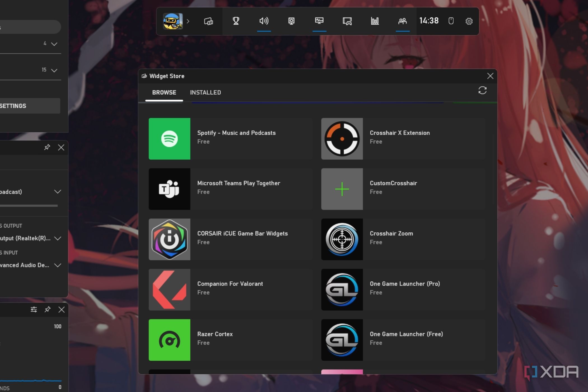Expand the arrow next to game avatar
This screenshot has width=588, height=392.
click(188, 21)
